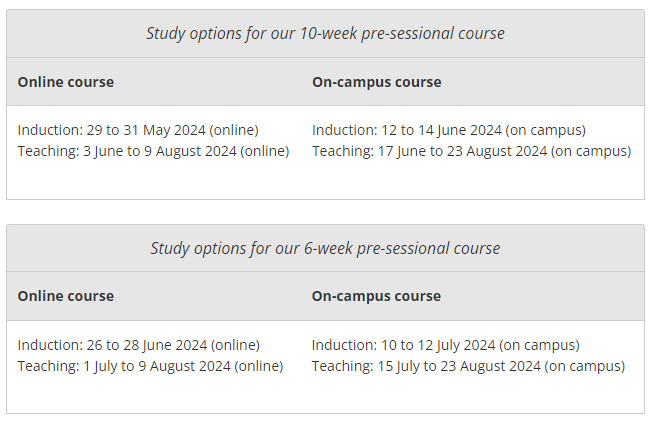The height and width of the screenshot is (425, 654).
Task: Click Induction 12 to 14 June 2024 text
Action: pyautogui.click(x=449, y=130)
